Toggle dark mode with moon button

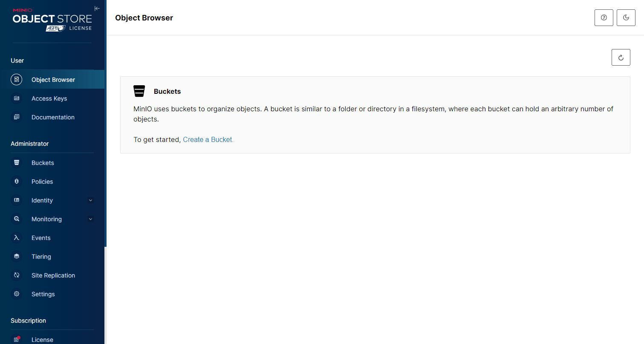tap(626, 17)
